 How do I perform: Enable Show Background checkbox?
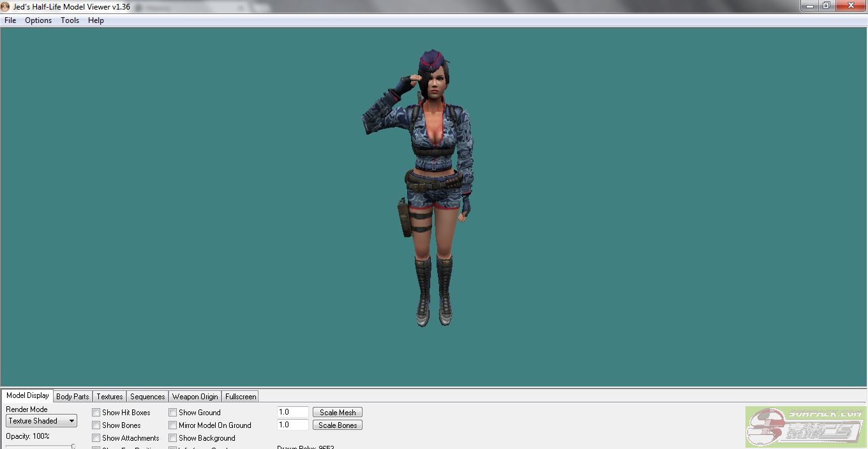[x=173, y=438]
